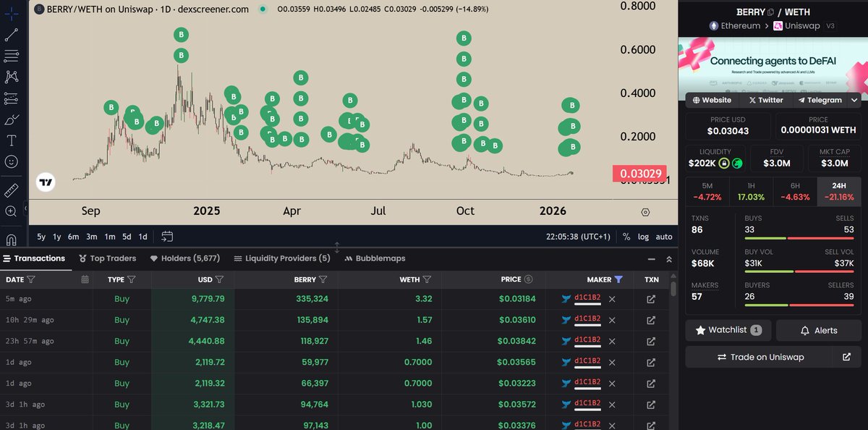Add pair to Watchlist
The width and height of the screenshot is (868, 430).
(x=728, y=330)
